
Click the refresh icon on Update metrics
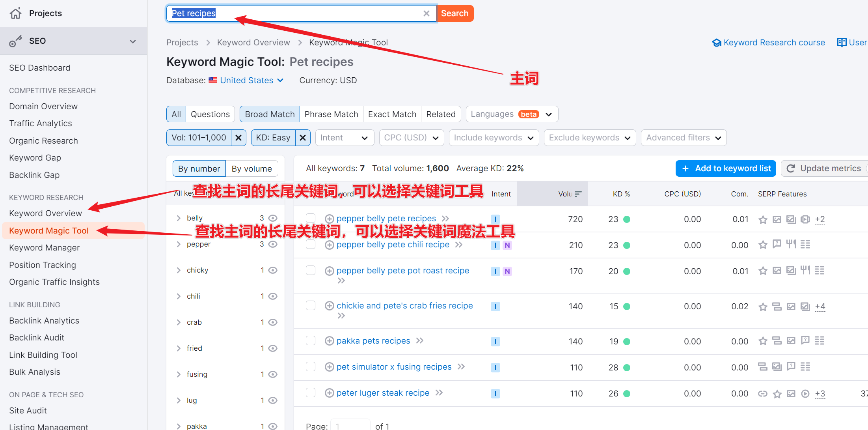pyautogui.click(x=790, y=168)
